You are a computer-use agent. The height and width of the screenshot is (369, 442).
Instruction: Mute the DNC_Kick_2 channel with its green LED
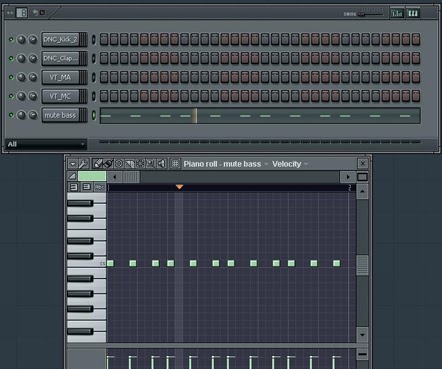click(x=11, y=40)
